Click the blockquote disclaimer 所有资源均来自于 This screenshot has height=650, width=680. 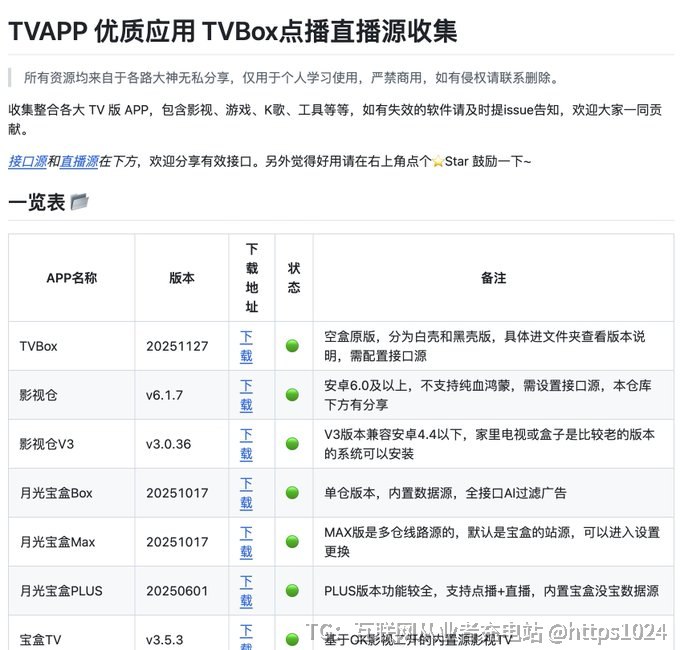[291, 78]
